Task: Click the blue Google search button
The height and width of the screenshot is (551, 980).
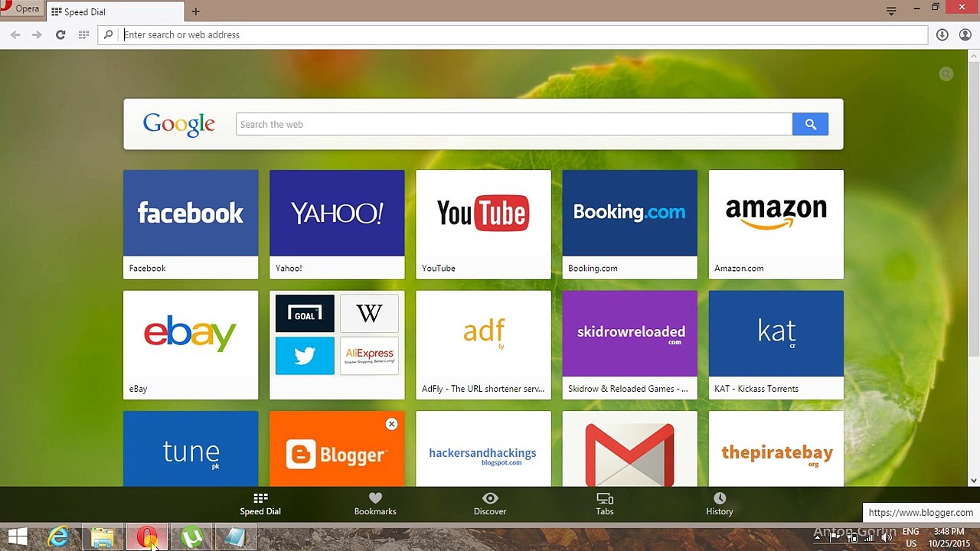Action: click(811, 124)
